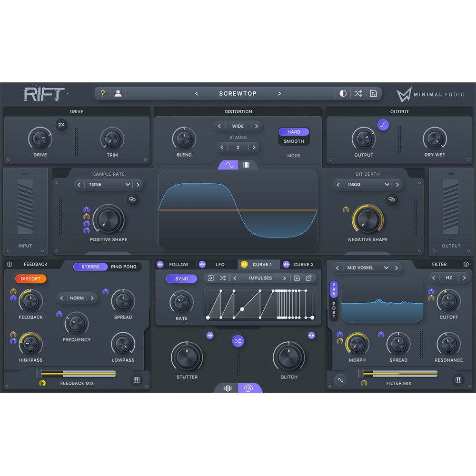This screenshot has height=476, width=476.
Task: Click the save preset disk icon
Action: (x=373, y=93)
